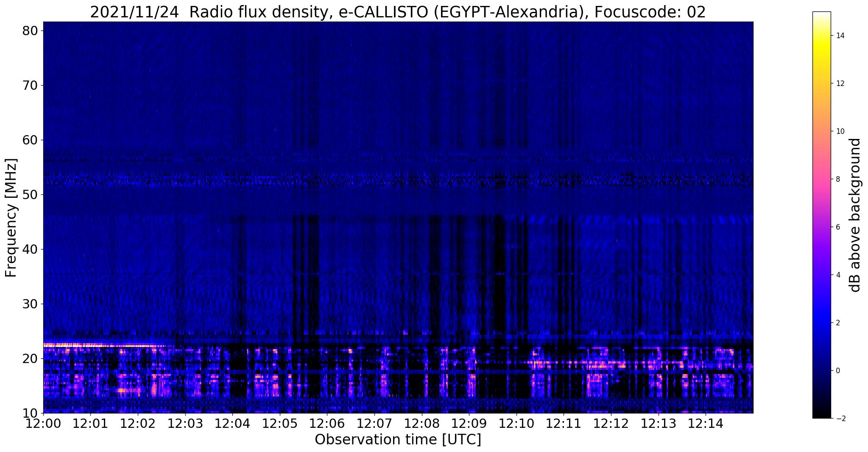Image resolution: width=868 pixels, height=452 pixels.
Task: Click the 12:06 time tick label
Action: coord(327,424)
